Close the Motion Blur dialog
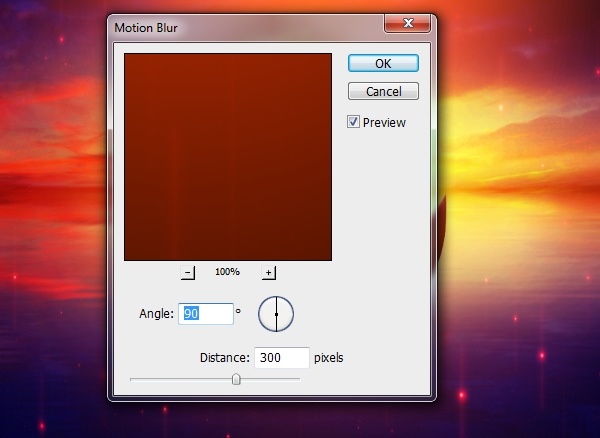The width and height of the screenshot is (600, 438). 408,23
